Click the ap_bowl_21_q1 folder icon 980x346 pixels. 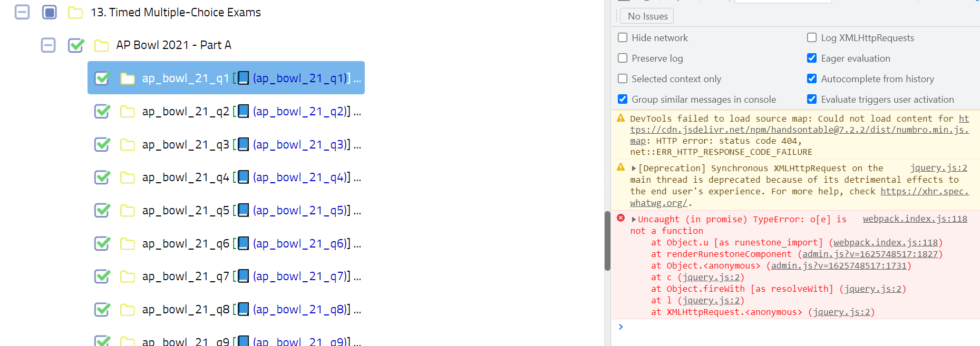[x=128, y=78]
